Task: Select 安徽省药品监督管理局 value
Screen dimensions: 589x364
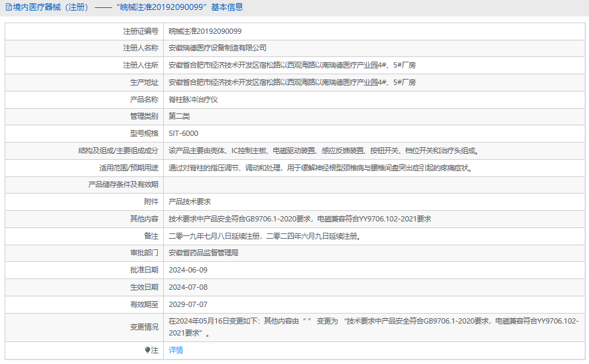Action: click(x=204, y=253)
